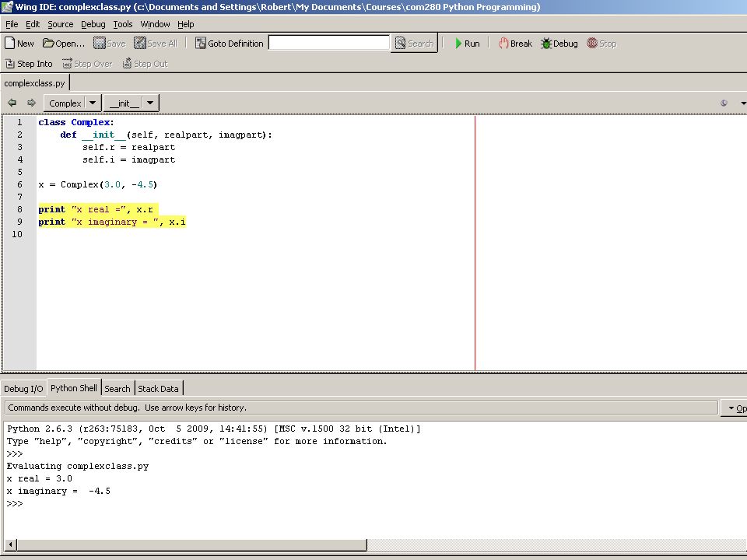Click the Step Over button

click(x=87, y=64)
